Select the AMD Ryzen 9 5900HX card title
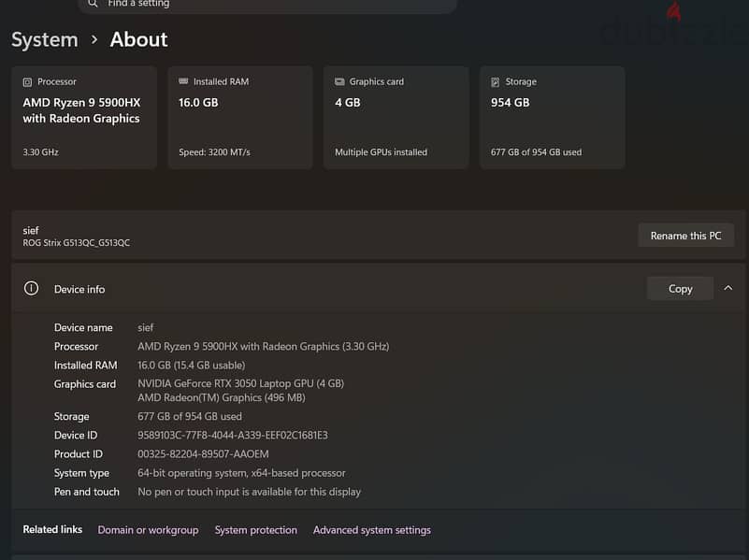The height and width of the screenshot is (560, 749). [x=81, y=110]
